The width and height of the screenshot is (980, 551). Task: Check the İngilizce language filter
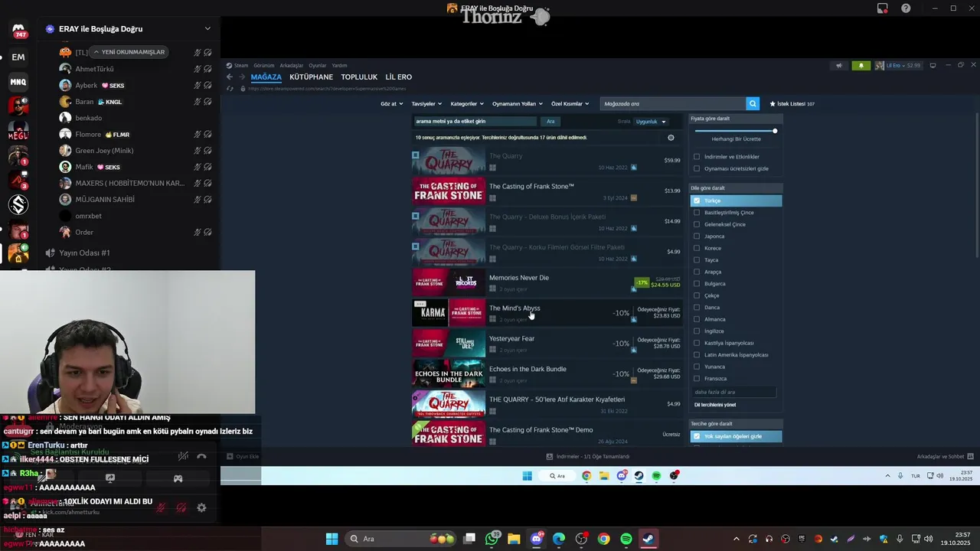(697, 331)
